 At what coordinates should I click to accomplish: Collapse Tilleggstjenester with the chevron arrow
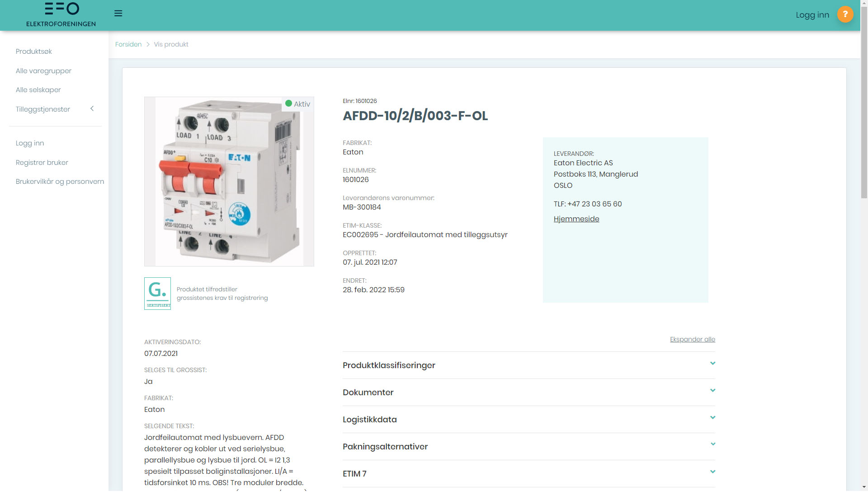[x=92, y=109]
